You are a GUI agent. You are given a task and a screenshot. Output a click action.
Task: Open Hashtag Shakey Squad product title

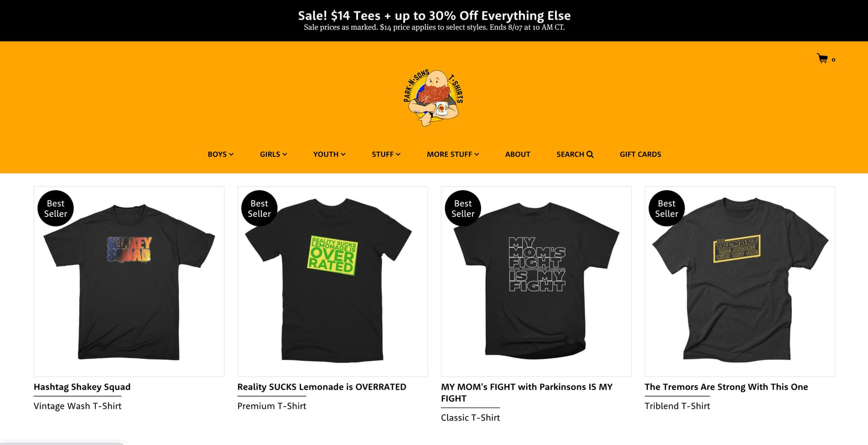82,387
